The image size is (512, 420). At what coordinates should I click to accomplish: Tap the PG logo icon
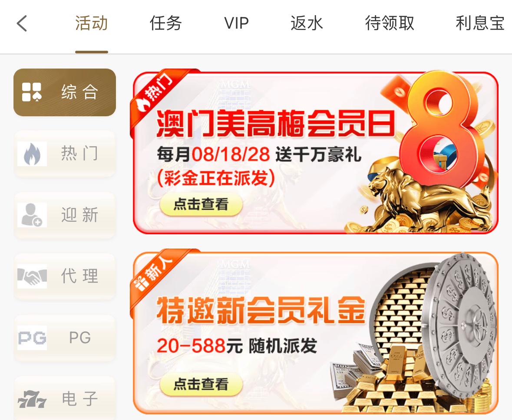click(32, 338)
